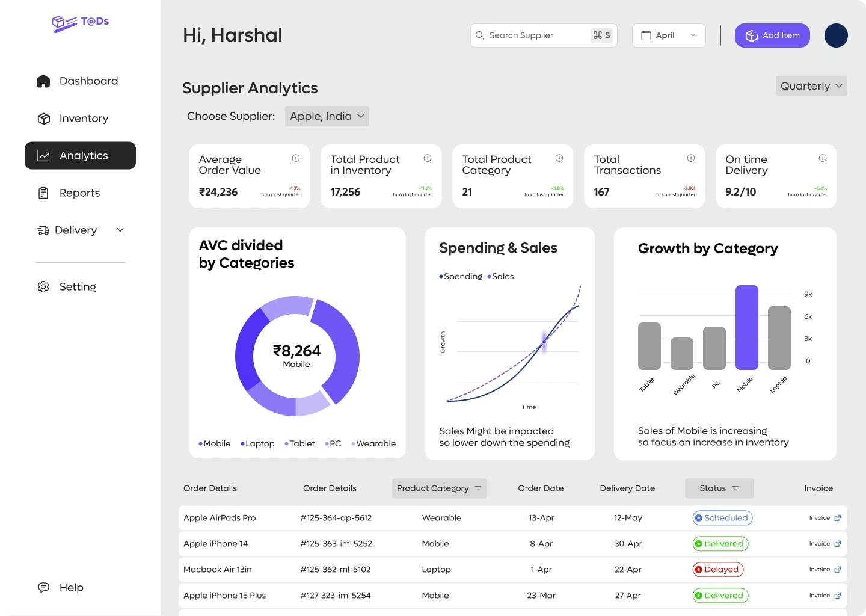Open the Quarterly period dropdown

(x=811, y=86)
